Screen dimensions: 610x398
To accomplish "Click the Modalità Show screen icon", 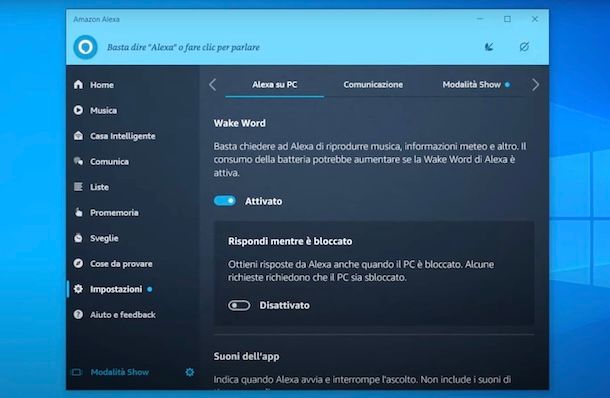I will [77, 372].
